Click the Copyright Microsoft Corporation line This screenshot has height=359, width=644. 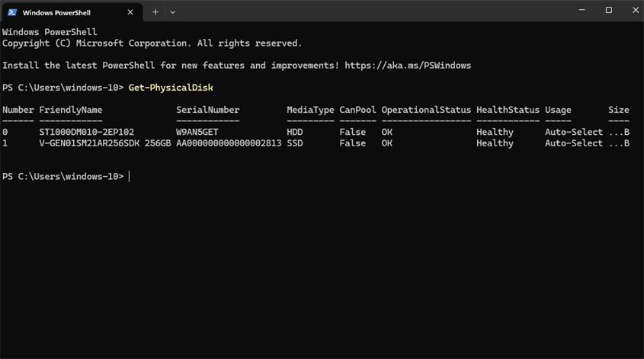pos(152,43)
